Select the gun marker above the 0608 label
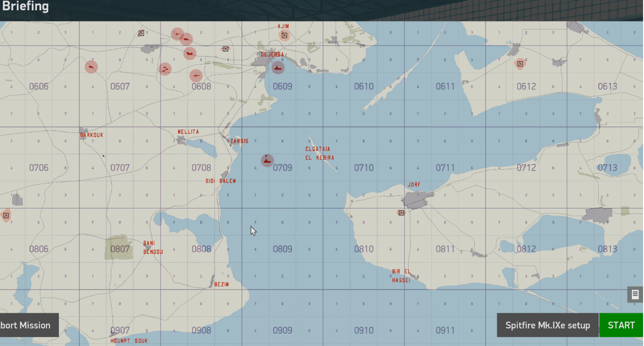The height and width of the screenshot is (346, 644). (196, 75)
